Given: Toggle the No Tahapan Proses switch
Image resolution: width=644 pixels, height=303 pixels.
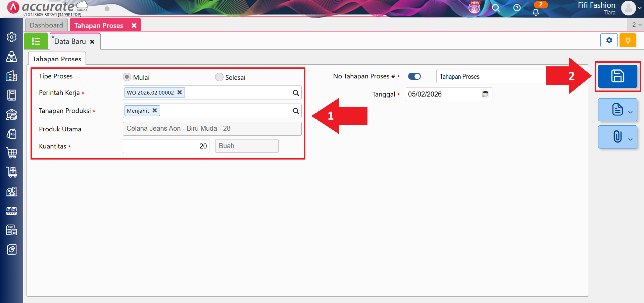Looking at the screenshot, I should tap(414, 76).
